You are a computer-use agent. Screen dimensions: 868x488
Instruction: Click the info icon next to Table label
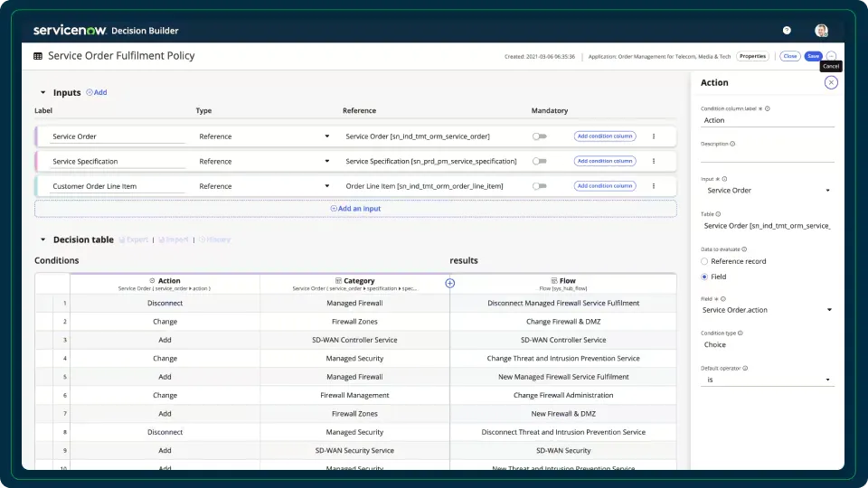click(718, 214)
